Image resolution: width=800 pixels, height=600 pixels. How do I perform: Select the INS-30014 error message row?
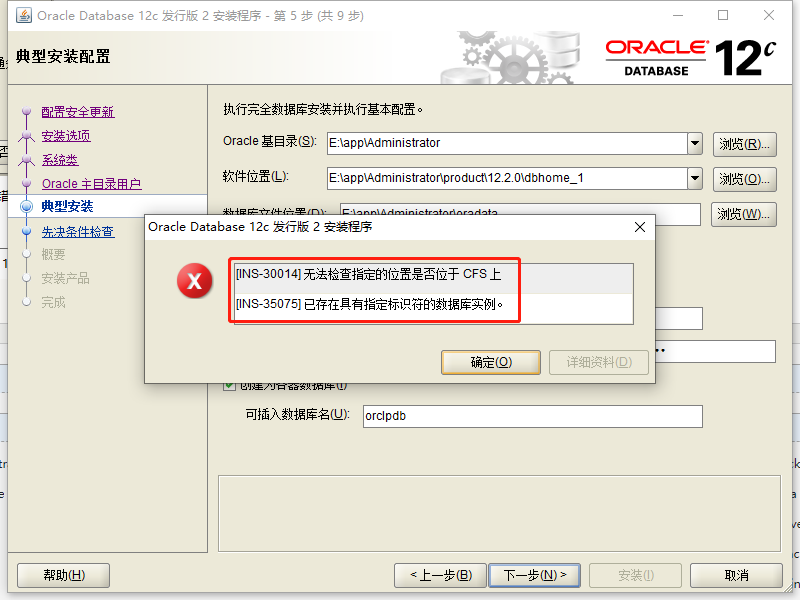(434, 279)
